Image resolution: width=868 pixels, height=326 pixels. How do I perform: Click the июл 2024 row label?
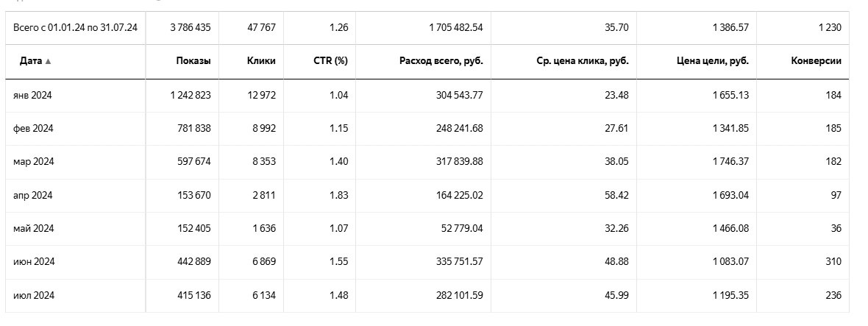point(34,295)
